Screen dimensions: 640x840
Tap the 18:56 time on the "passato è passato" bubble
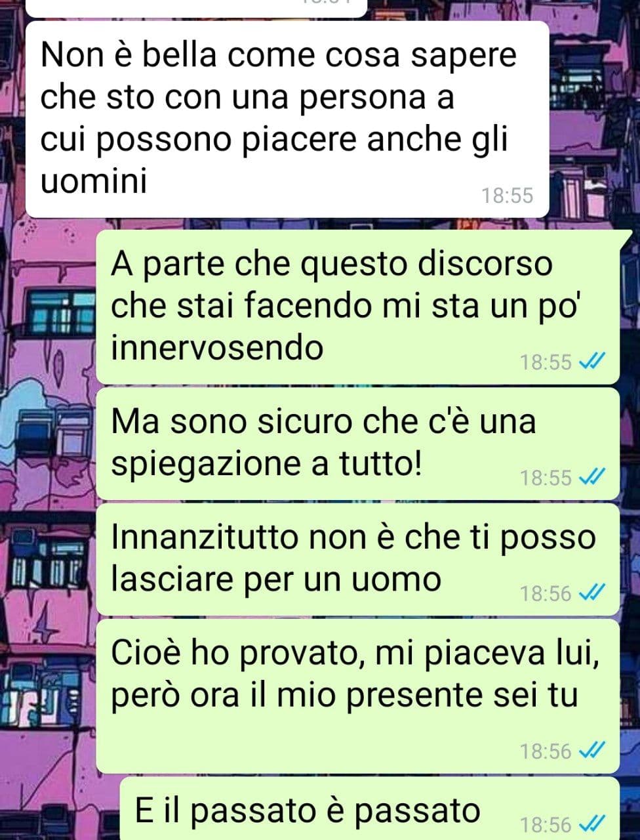pyautogui.click(x=546, y=824)
